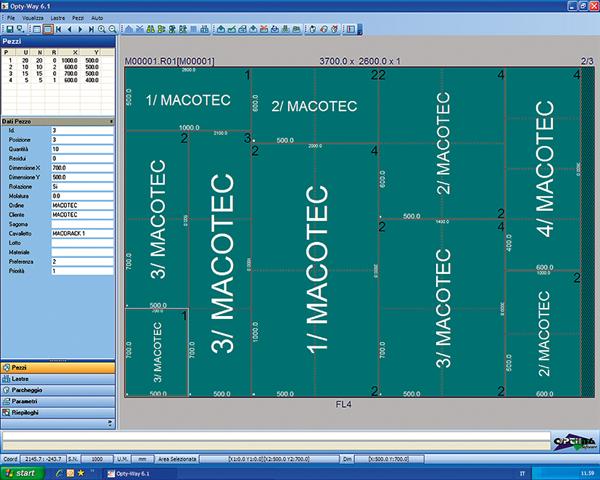Select the horizontal 2/ MACOTEC piece at top
This screenshot has height=480, width=600.
pyautogui.click(x=315, y=106)
